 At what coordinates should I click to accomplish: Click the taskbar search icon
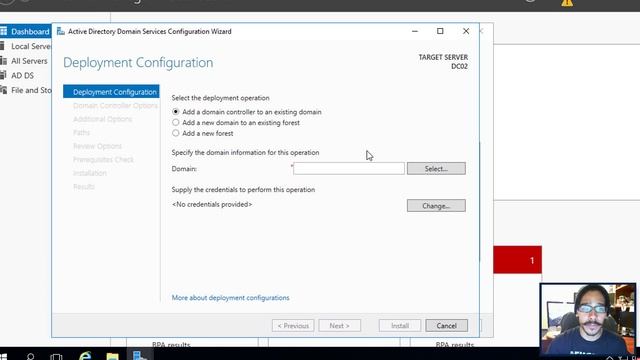(30, 356)
